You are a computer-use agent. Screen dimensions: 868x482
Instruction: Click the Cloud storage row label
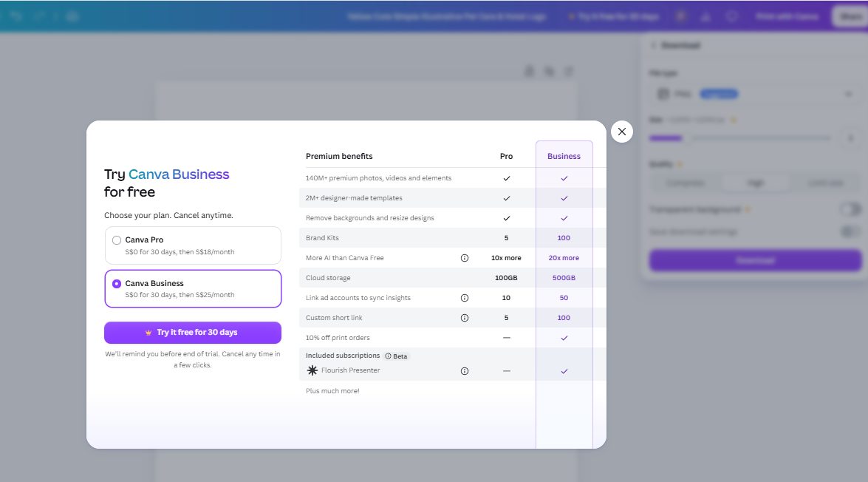pyautogui.click(x=328, y=278)
